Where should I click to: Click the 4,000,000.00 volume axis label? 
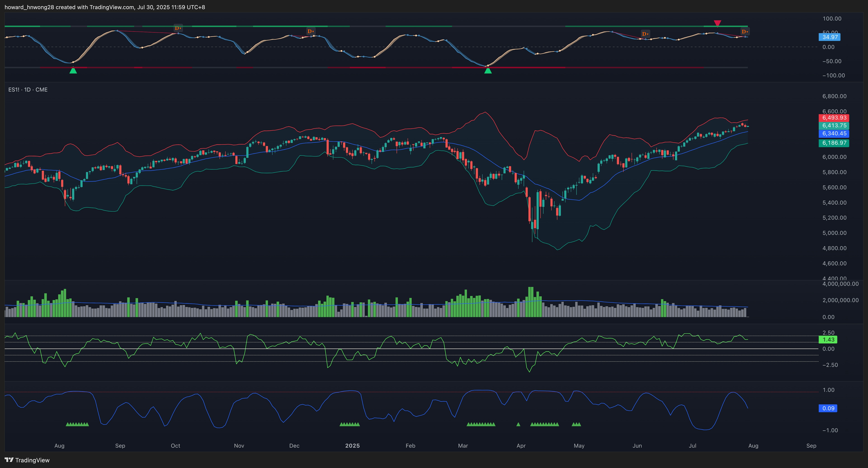coord(840,284)
